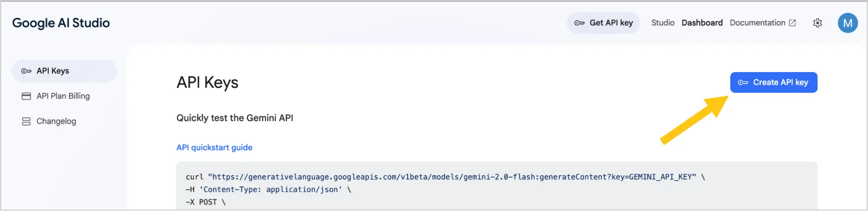Click the Google AI Studio logo

click(x=61, y=23)
